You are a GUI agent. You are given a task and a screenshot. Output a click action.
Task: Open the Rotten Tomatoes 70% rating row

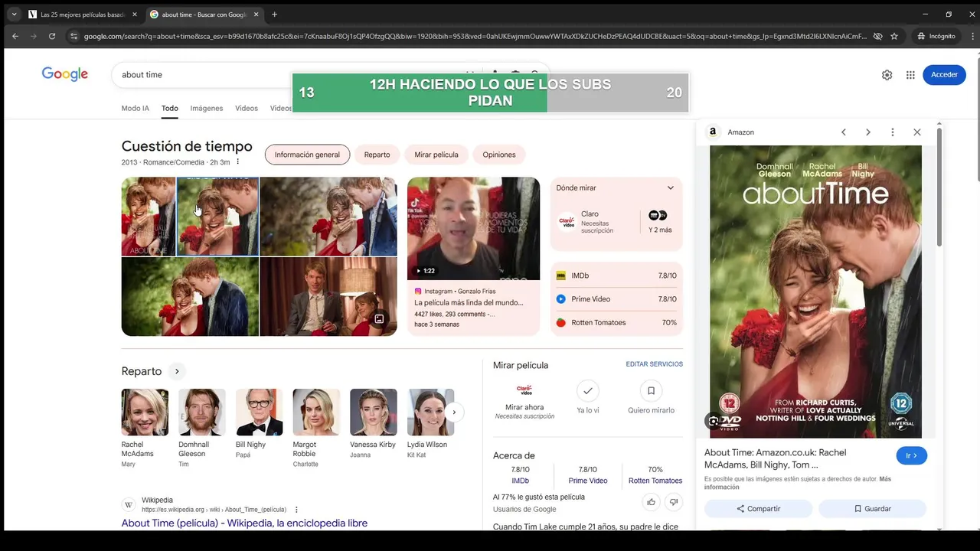616,323
